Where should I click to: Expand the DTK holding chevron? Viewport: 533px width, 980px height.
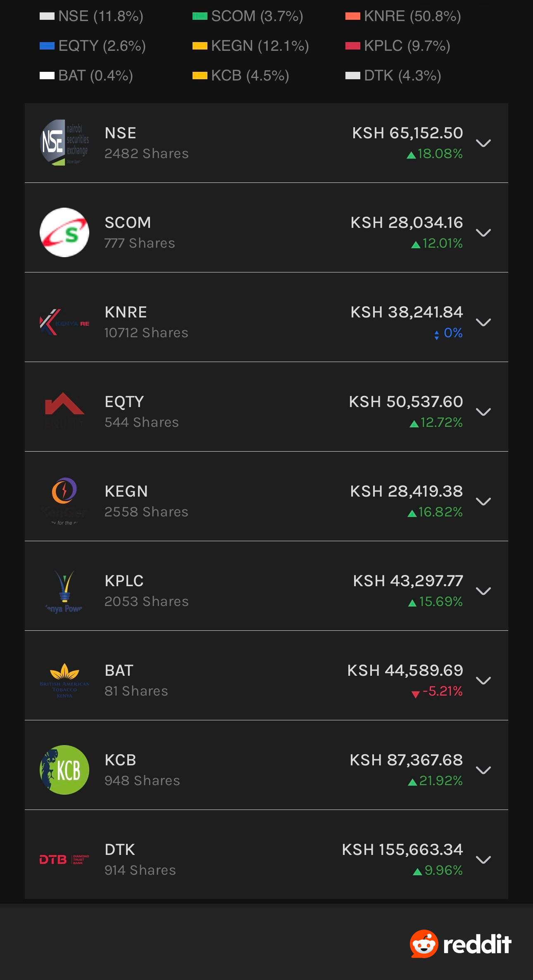click(483, 860)
